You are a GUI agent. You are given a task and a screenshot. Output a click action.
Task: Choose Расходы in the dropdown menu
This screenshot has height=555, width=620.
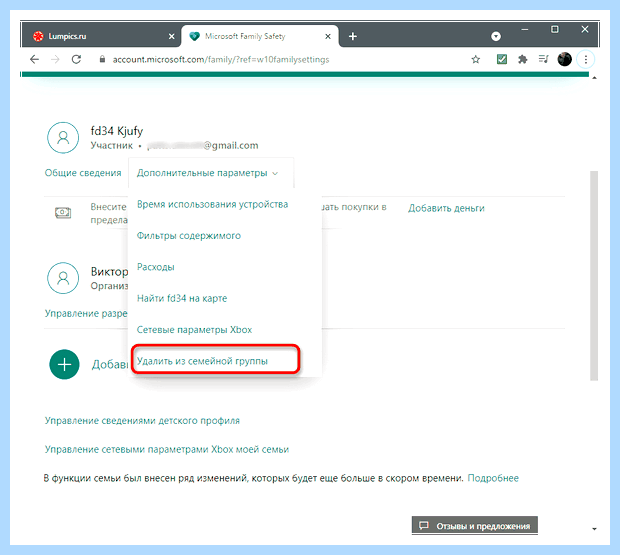click(x=155, y=267)
